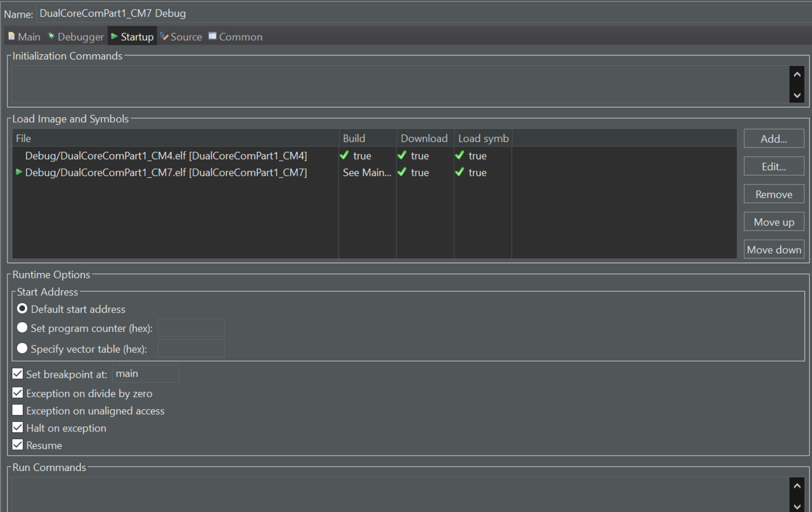Select the Default start address radio option
The width and height of the screenshot is (812, 512).
(22, 309)
